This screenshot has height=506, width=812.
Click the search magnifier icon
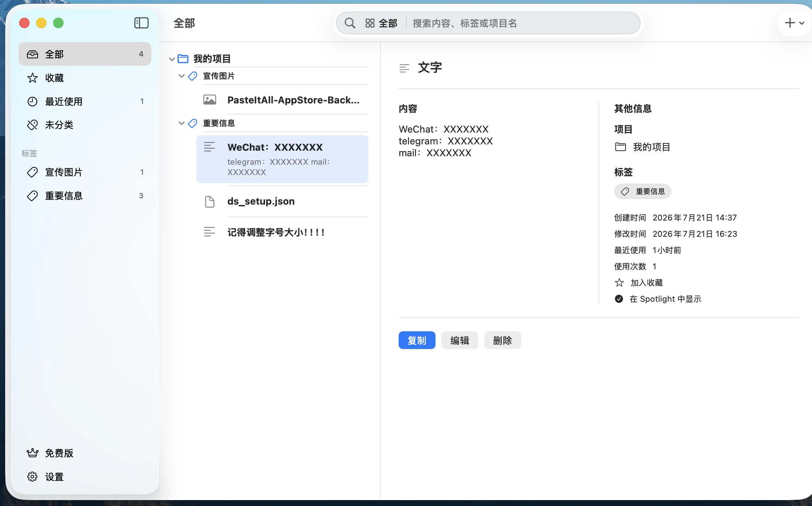coord(350,23)
